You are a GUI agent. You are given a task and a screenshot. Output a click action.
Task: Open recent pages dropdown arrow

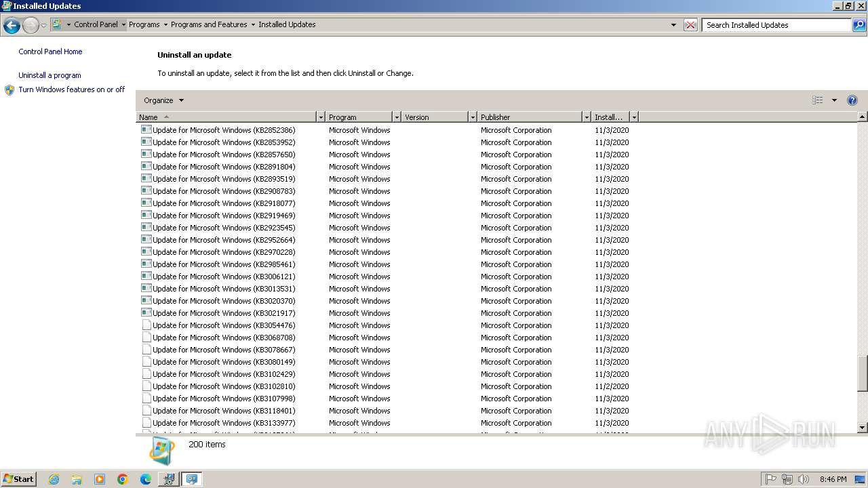(x=44, y=26)
